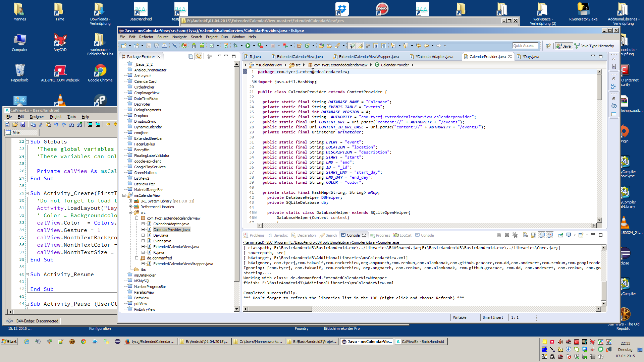Toggle Link with Editor in Package Explorer
The width and height of the screenshot is (644, 362).
coord(199,57)
